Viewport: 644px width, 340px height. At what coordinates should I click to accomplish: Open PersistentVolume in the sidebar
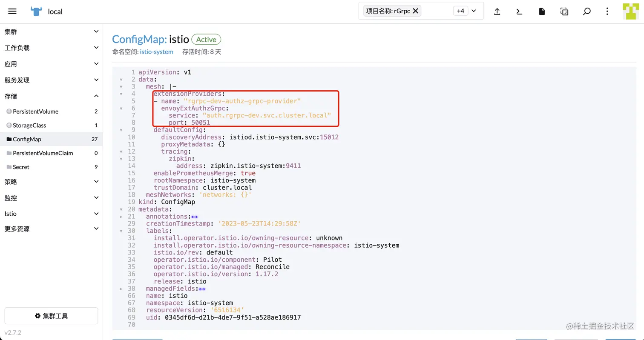[x=51, y=111]
